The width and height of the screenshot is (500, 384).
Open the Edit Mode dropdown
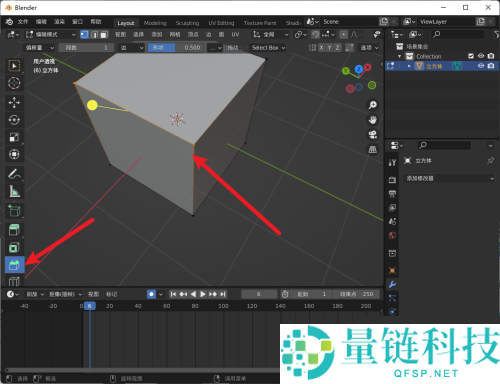tap(51, 34)
